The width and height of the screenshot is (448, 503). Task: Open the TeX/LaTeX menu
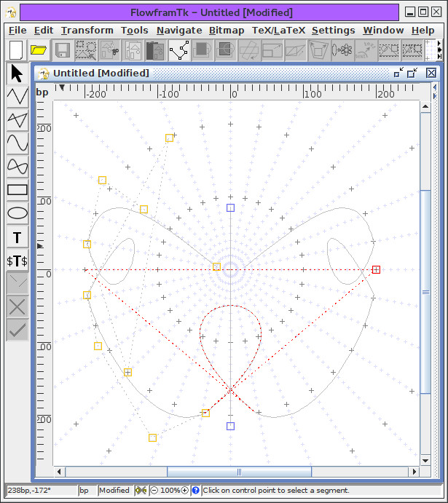tap(278, 30)
